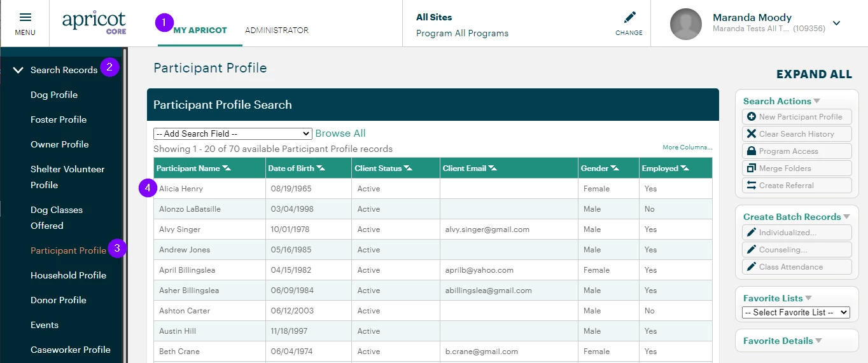Switch to MY APRICOT tab
Image resolution: width=868 pixels, height=363 pixels.
[x=200, y=30]
